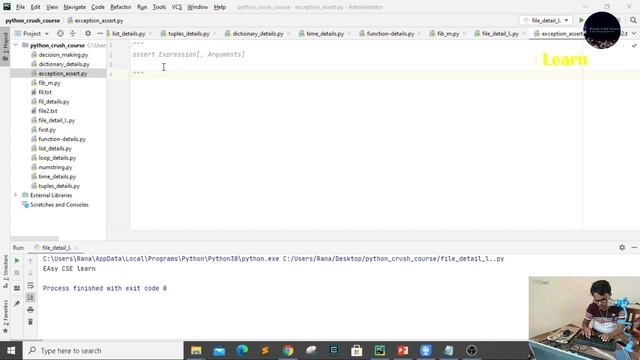
Task: Hide the Run tool window
Action: (x=634, y=247)
